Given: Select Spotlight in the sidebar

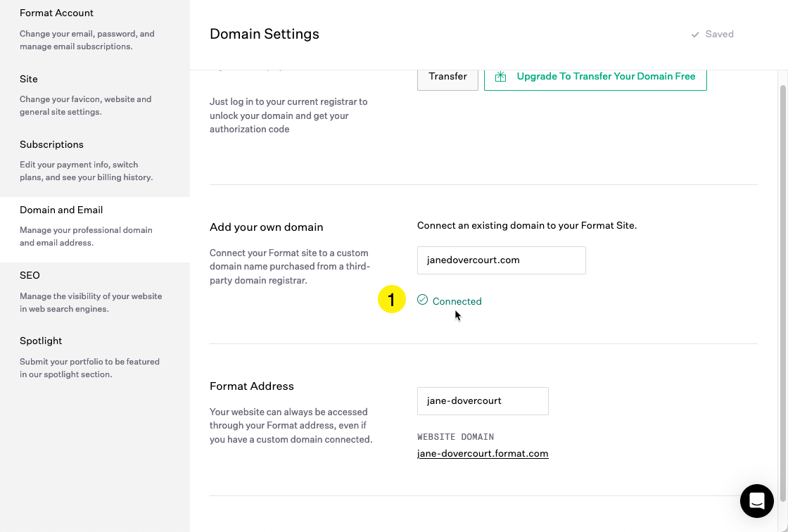Looking at the screenshot, I should [40, 341].
